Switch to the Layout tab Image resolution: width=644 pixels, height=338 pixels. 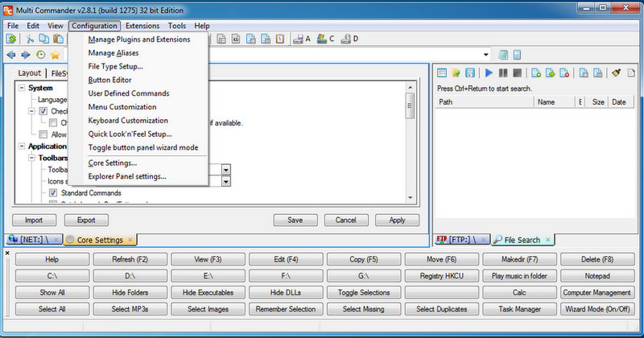[x=29, y=73]
